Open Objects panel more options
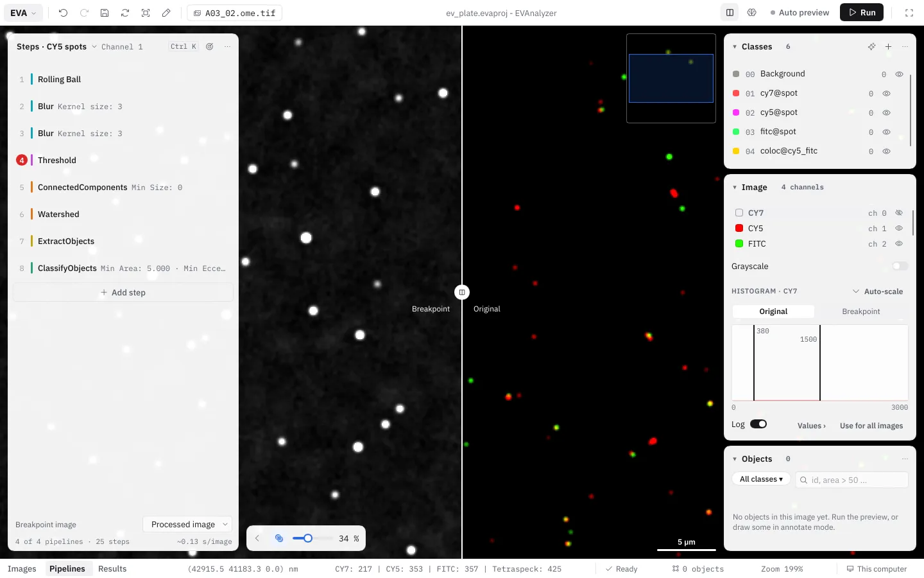 click(x=905, y=459)
